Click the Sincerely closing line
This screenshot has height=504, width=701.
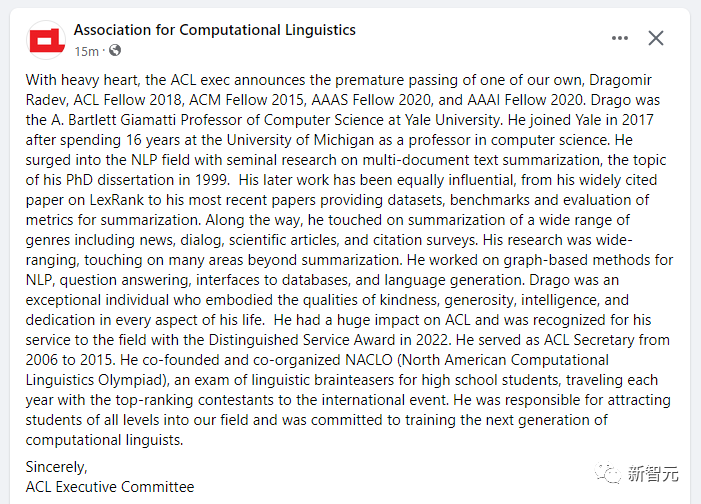coord(56,466)
